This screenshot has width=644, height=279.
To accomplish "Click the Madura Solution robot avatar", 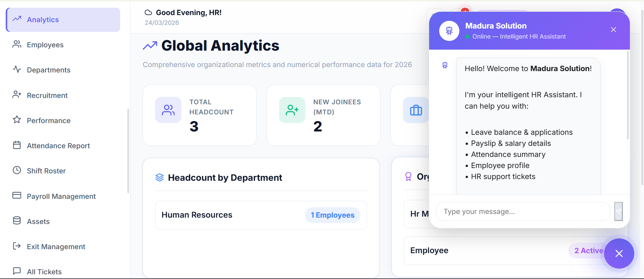I will click(x=449, y=31).
